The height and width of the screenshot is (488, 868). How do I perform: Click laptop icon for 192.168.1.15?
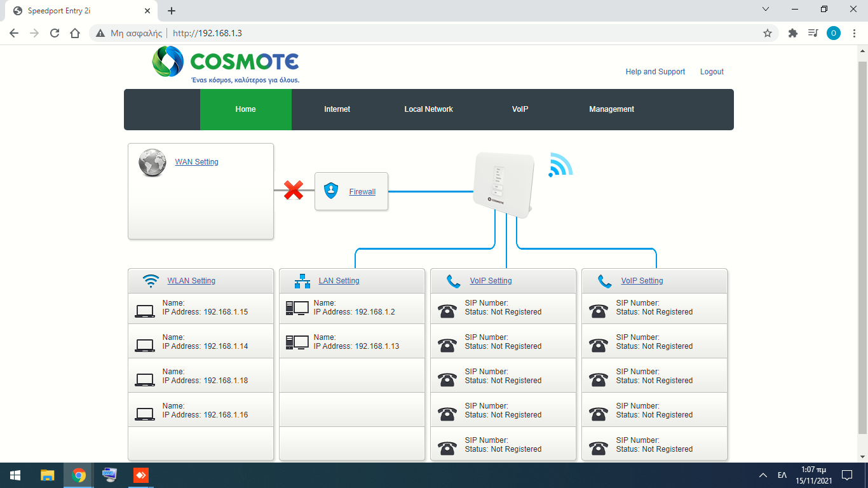[145, 311]
